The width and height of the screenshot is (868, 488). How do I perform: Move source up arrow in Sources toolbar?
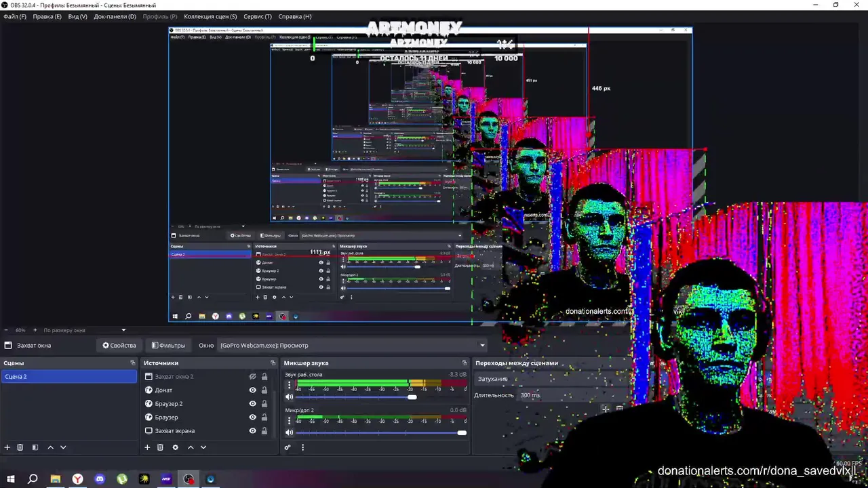[x=191, y=447]
